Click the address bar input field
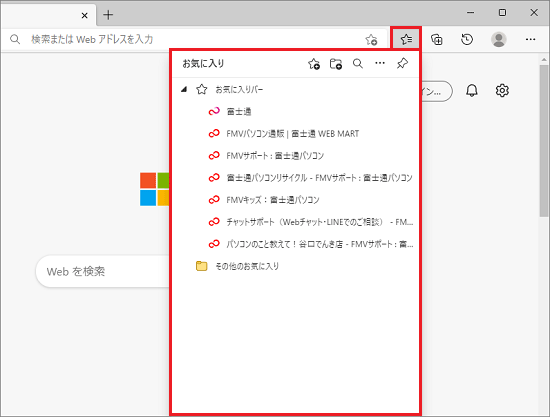The image size is (550, 417). (x=193, y=39)
